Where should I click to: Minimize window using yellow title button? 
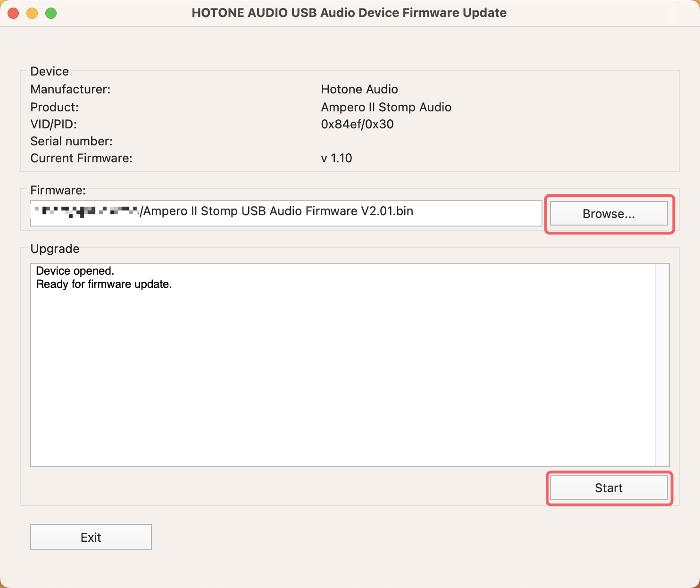tap(32, 13)
